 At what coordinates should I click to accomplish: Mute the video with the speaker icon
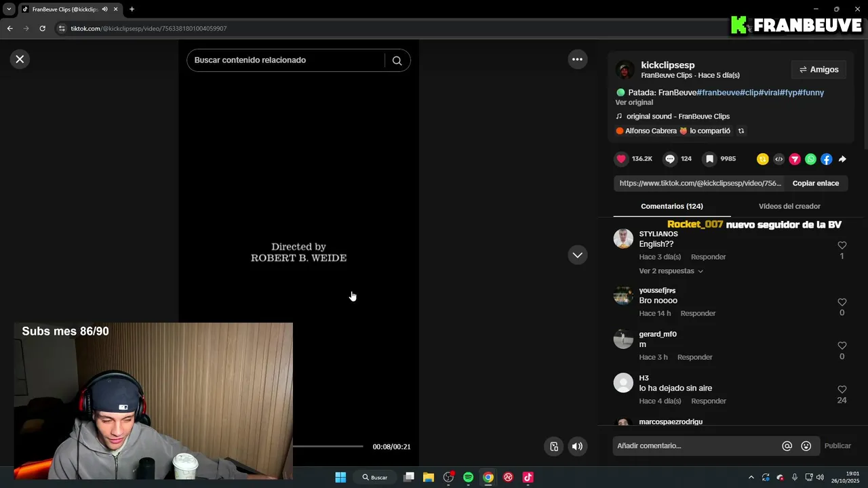577,446
